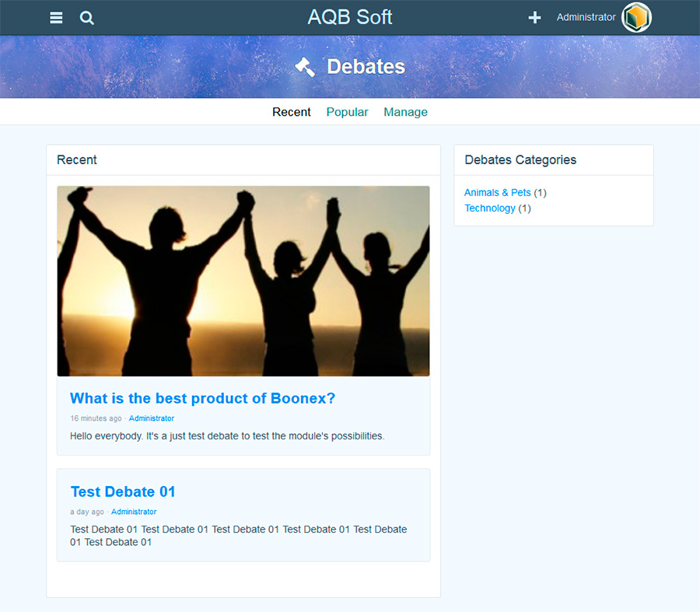Click the sunset silhouette debate image
The height and width of the screenshot is (612, 700).
243,281
